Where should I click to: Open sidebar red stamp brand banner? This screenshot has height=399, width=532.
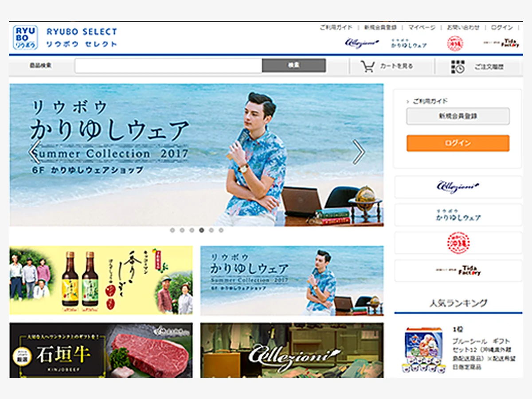pos(458,243)
